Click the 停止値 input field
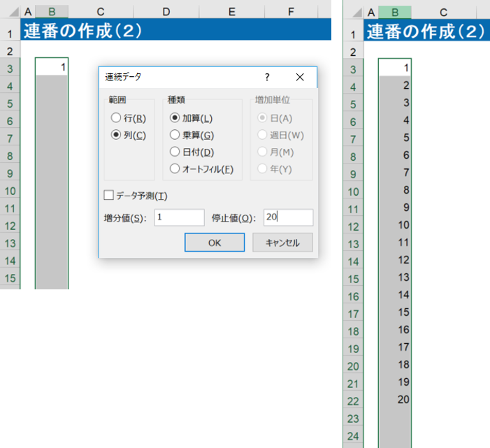 (x=288, y=217)
